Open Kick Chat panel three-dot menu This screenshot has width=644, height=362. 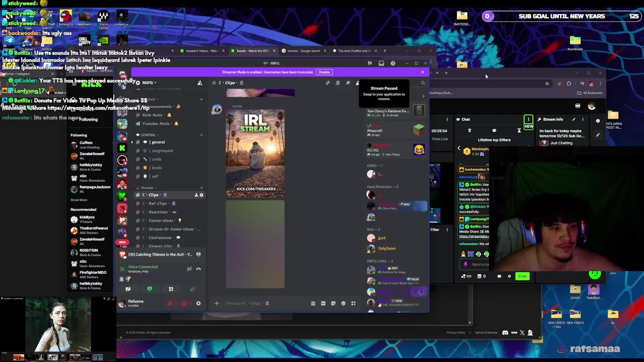tap(528, 119)
